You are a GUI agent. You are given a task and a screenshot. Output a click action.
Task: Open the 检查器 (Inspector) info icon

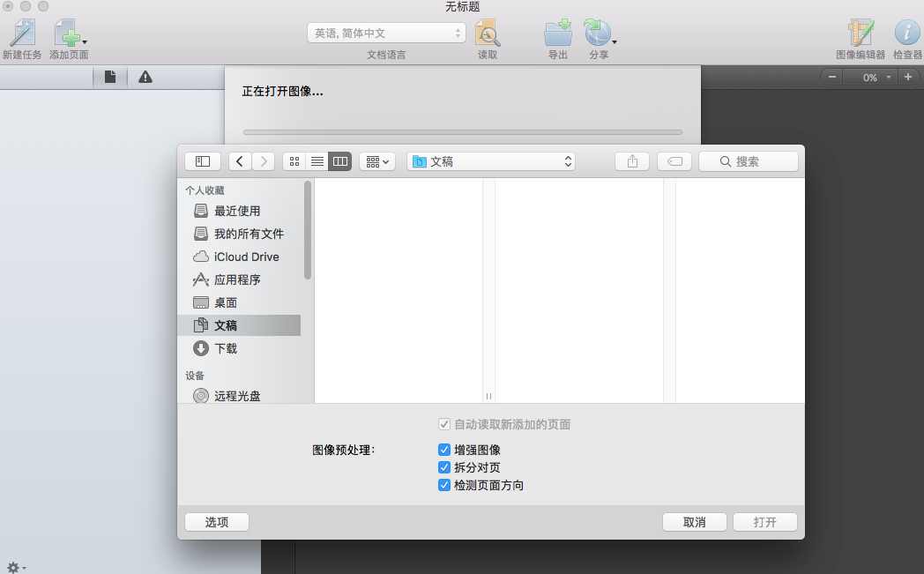tap(907, 34)
